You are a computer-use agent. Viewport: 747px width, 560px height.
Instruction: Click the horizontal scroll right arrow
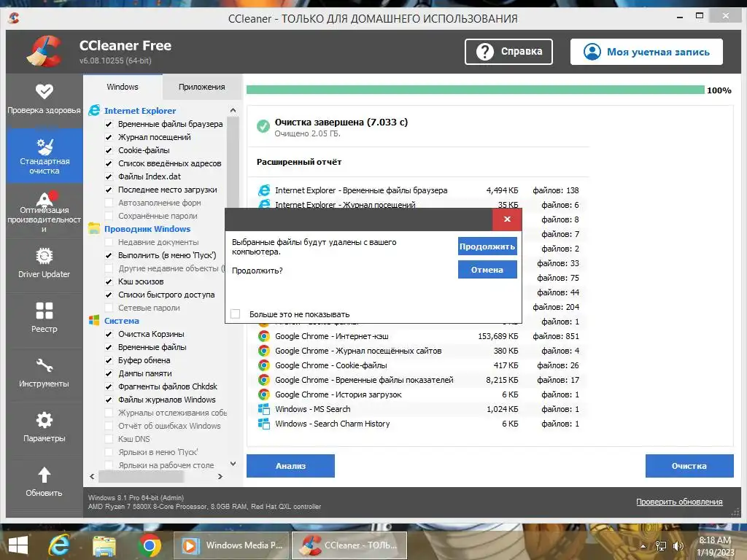click(220, 476)
